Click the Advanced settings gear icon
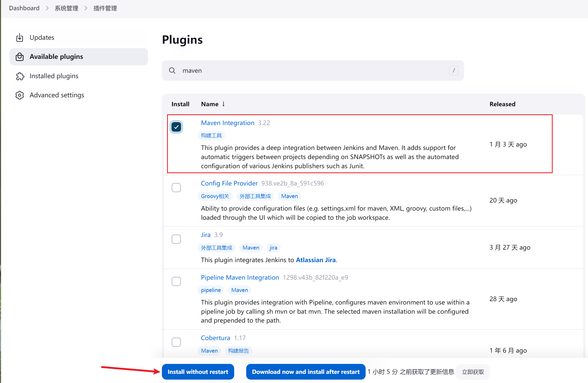 click(x=20, y=95)
